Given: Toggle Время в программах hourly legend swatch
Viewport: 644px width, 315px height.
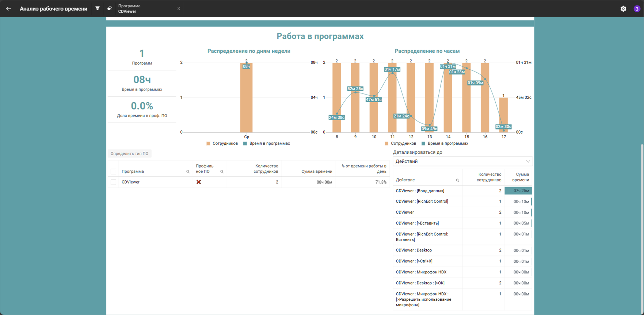Looking at the screenshot, I should click(423, 143).
